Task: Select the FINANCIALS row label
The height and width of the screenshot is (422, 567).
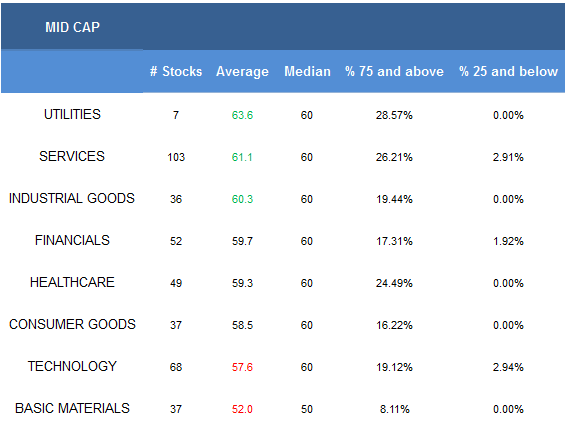Action: 72,240
